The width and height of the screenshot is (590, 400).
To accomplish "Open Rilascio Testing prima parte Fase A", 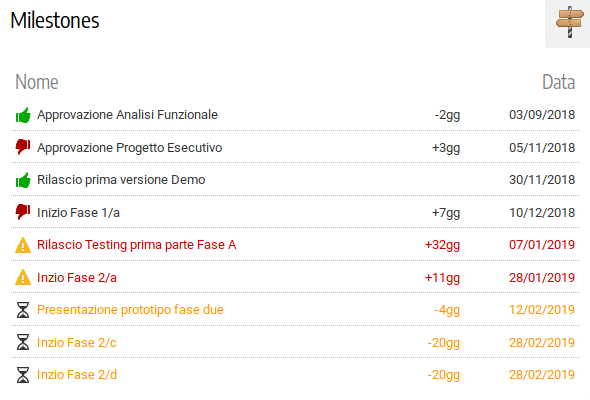I will click(x=137, y=245).
